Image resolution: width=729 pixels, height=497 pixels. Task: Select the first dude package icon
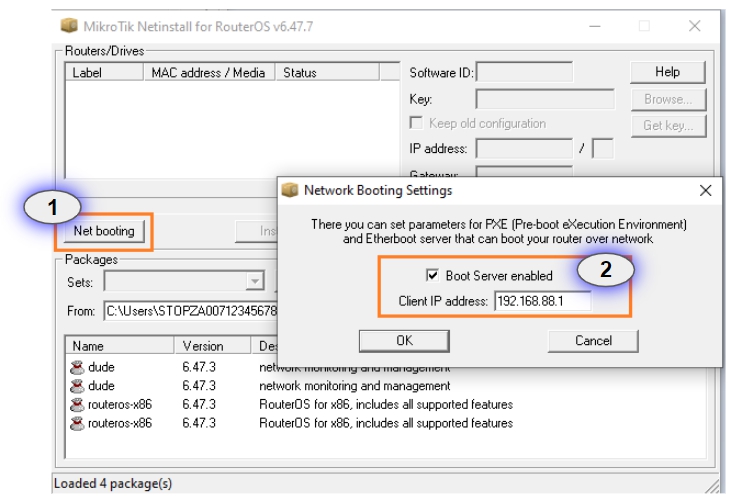77,367
